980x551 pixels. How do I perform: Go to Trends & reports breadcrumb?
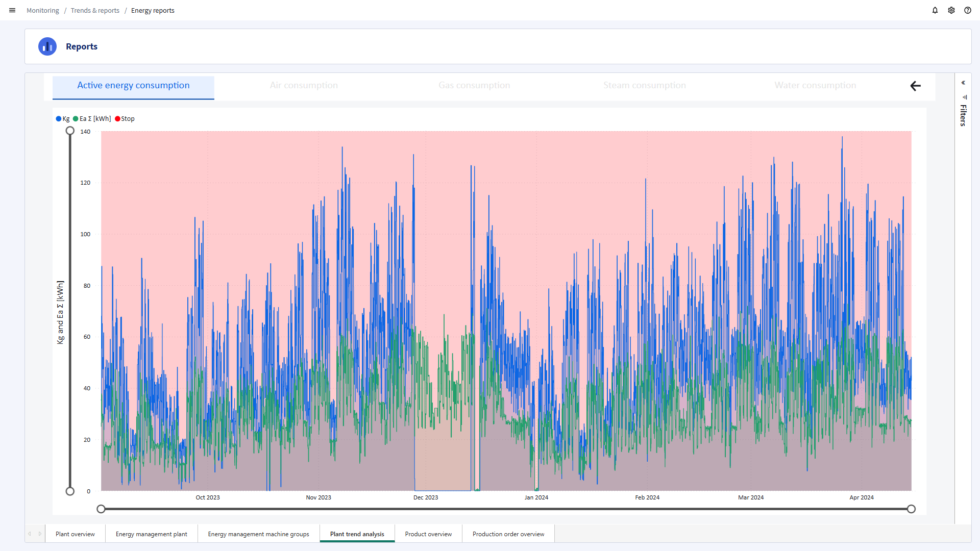pos(95,10)
